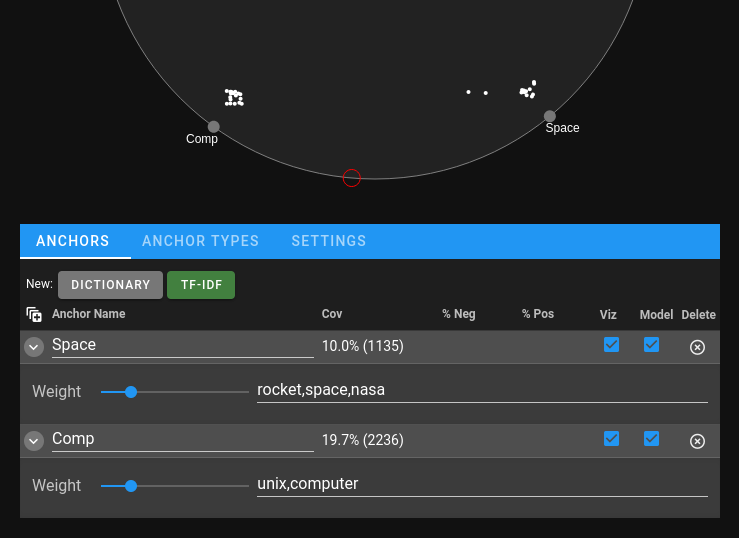Switch to the Anchor Types tab

200,241
